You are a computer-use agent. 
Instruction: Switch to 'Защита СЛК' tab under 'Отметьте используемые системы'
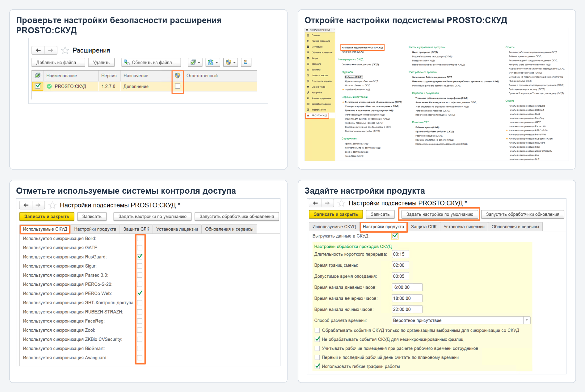click(x=136, y=229)
